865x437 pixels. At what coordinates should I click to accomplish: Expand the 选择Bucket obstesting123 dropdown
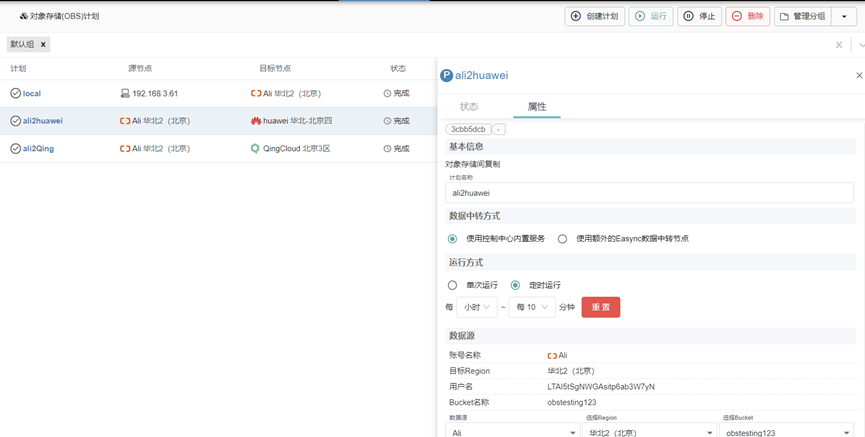785,432
